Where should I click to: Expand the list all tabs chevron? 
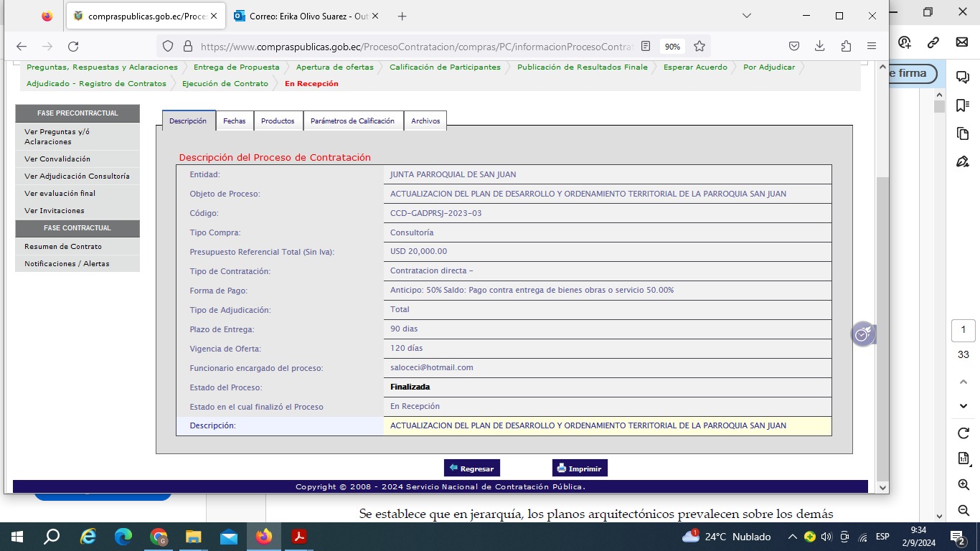tap(747, 16)
